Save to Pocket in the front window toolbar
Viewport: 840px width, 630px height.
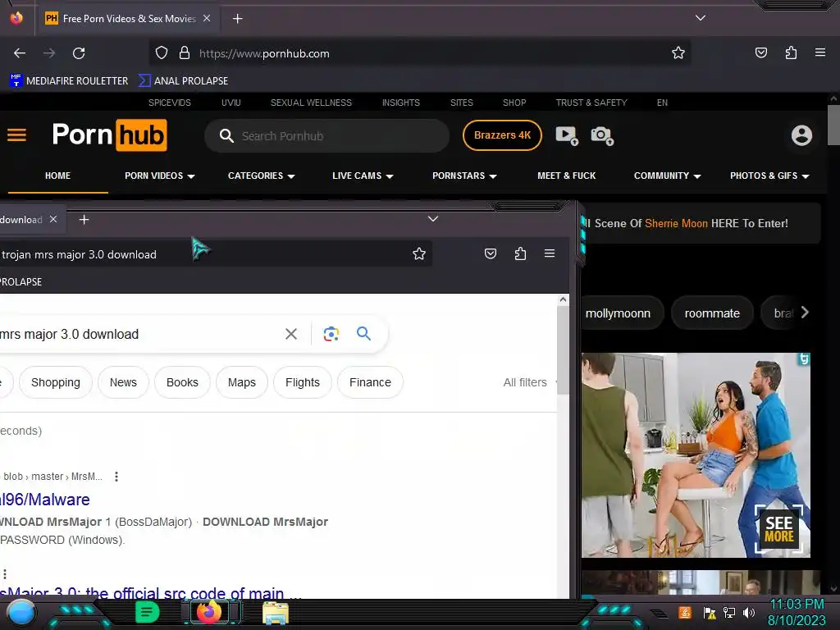coord(491,253)
